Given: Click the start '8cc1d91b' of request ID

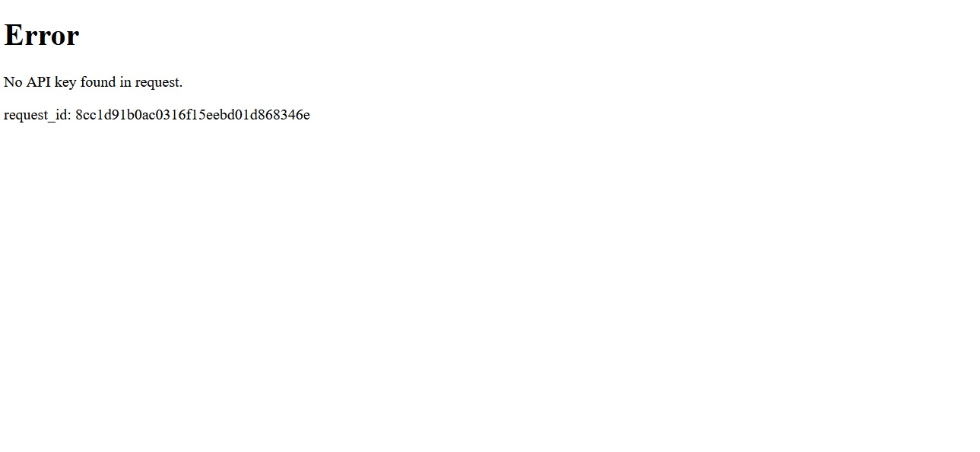Looking at the screenshot, I should tap(104, 115).
